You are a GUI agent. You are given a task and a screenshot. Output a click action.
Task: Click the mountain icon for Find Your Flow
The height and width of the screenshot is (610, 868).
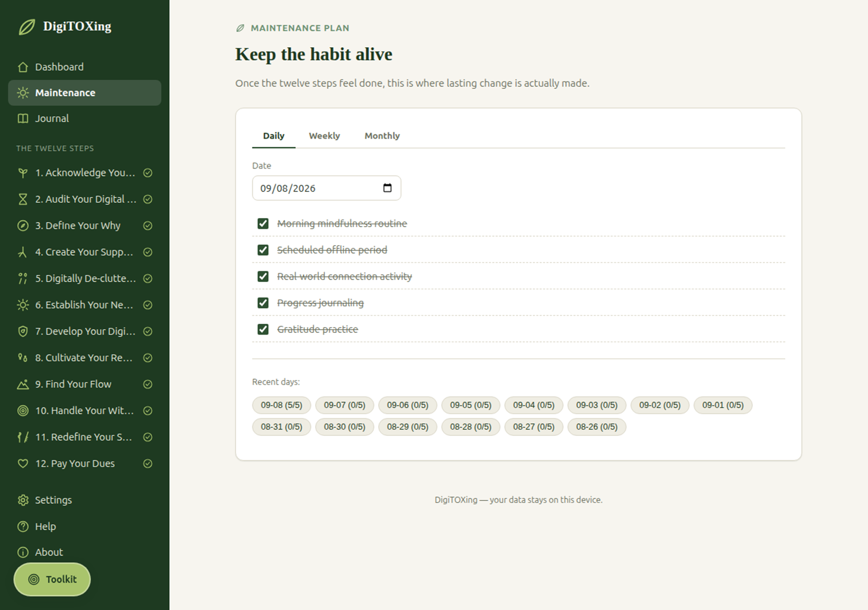[x=23, y=384]
